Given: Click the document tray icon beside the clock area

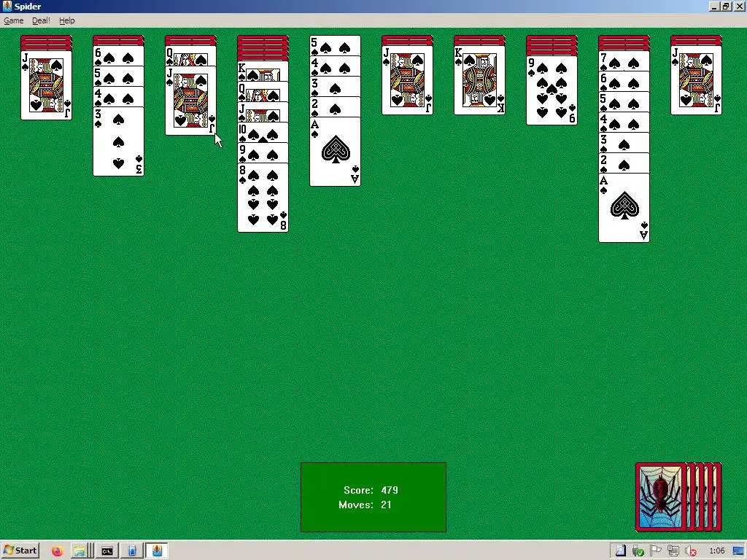Looking at the screenshot, I should (x=620, y=551).
